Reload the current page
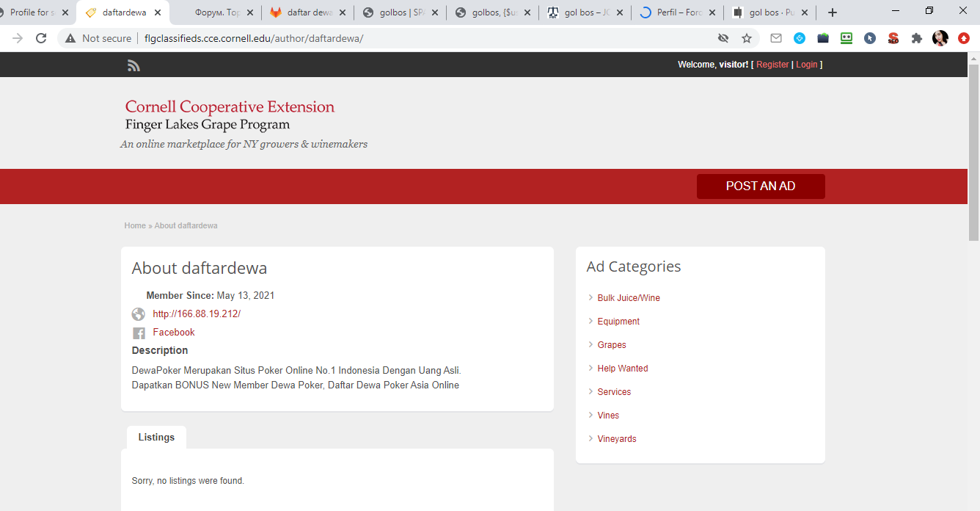This screenshot has width=980, height=511. point(41,38)
